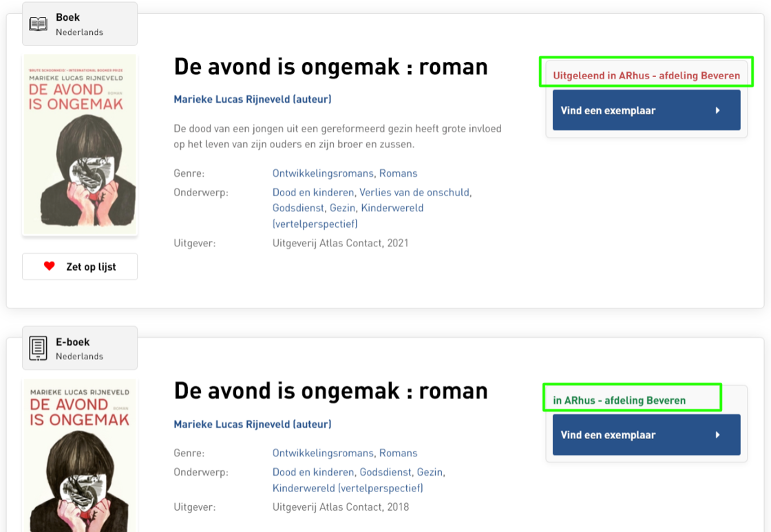Click Vind een exemplaar for the 2021 book
The height and width of the screenshot is (532, 771).
pyautogui.click(x=646, y=110)
